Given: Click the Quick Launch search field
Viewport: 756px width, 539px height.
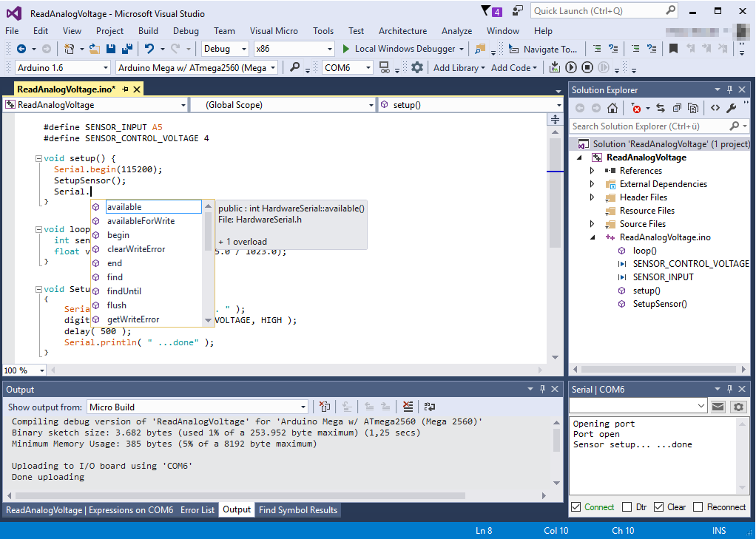Looking at the screenshot, I should coord(604,10).
